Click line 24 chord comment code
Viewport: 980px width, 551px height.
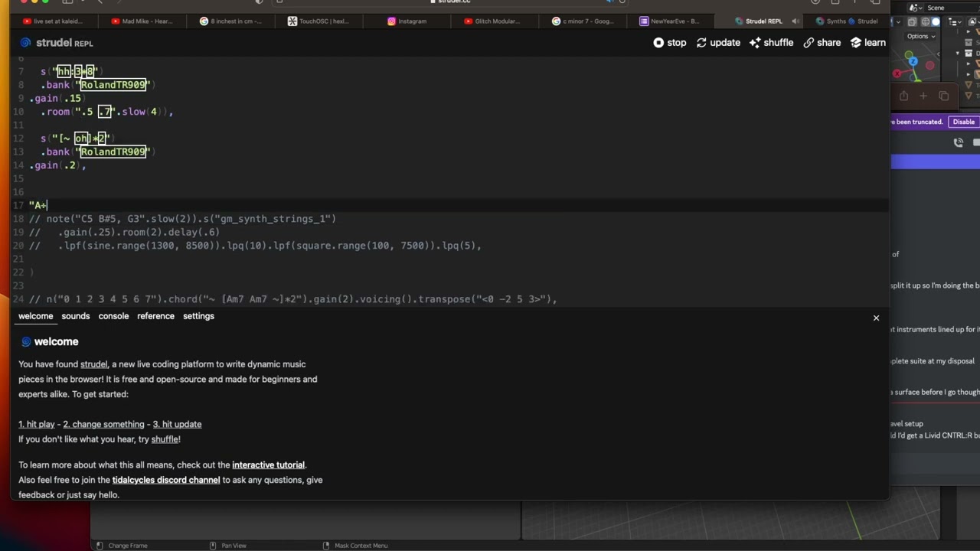(x=293, y=299)
